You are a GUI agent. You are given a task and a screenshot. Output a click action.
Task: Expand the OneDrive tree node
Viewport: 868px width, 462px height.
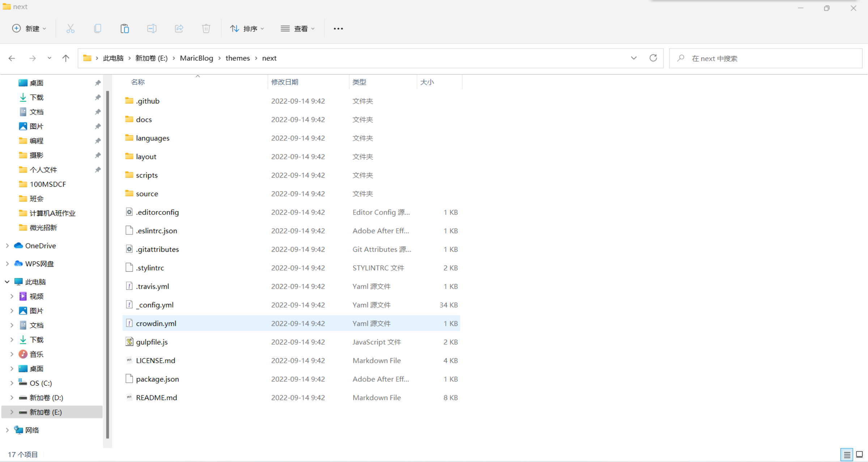coord(7,246)
